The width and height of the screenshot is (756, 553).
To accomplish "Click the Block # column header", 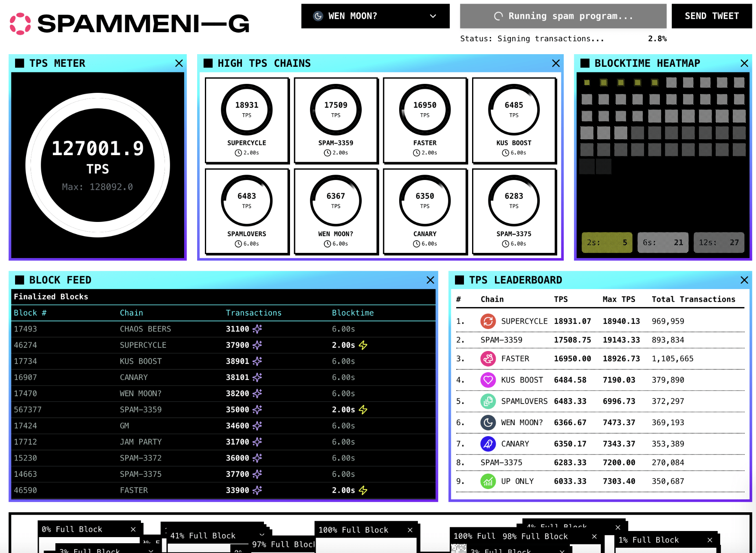I will point(30,313).
